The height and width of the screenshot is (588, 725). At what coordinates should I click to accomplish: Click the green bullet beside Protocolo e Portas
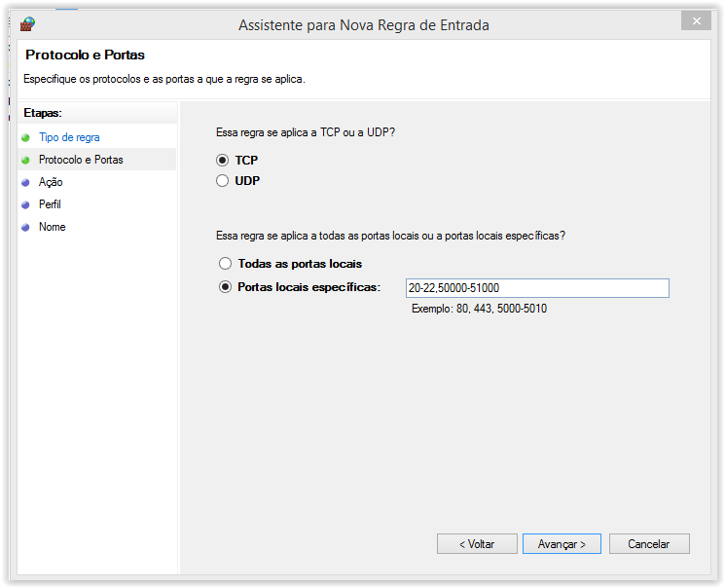[25, 160]
